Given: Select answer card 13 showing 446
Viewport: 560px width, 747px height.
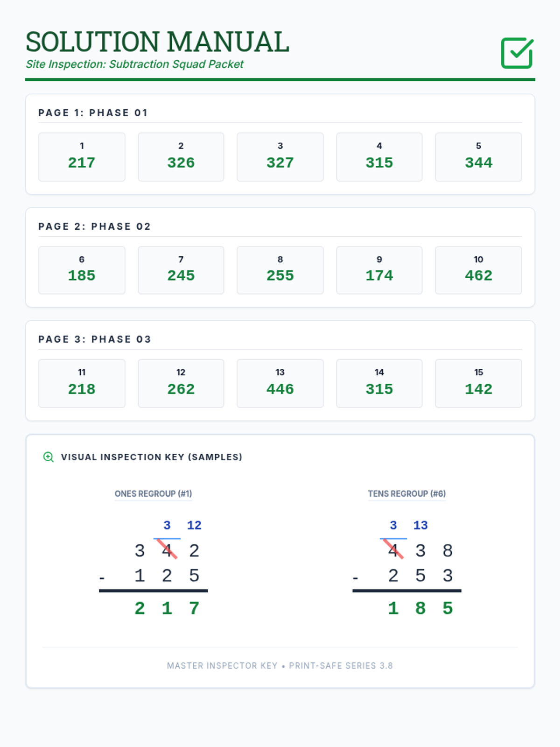Looking at the screenshot, I should click(x=280, y=383).
